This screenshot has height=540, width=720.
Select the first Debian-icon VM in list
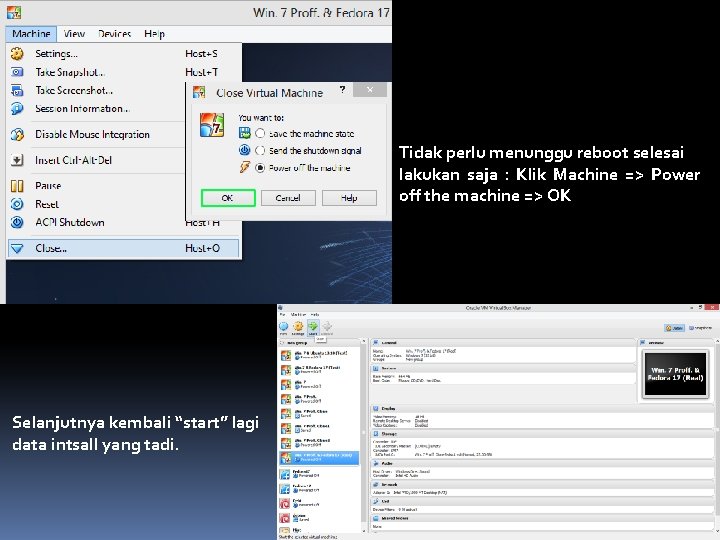[x=319, y=503]
